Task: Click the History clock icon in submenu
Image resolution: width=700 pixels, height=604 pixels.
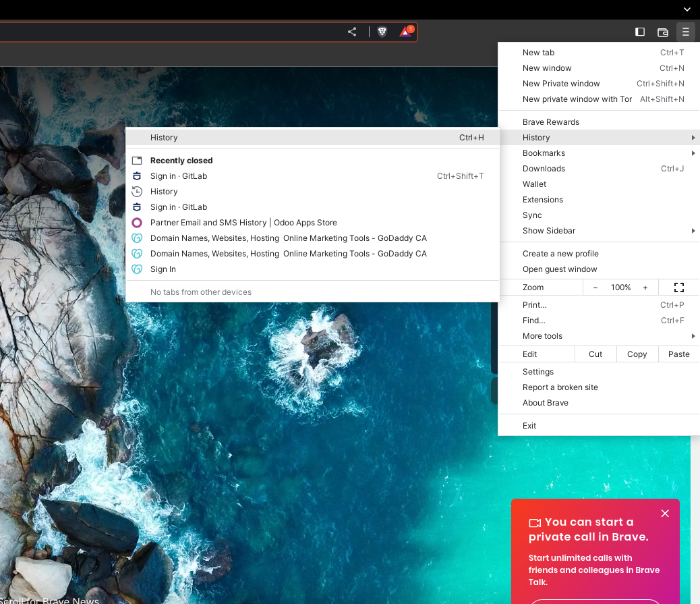Action: (137, 192)
